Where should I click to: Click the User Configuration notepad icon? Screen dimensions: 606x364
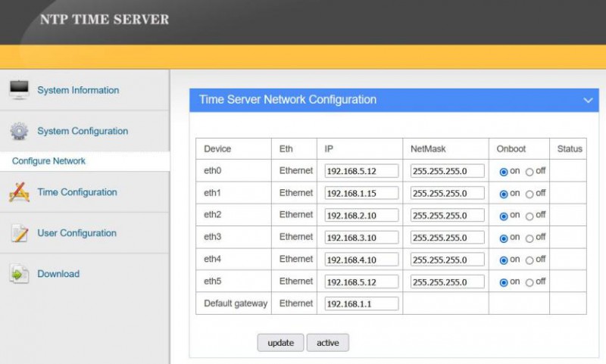pyautogui.click(x=20, y=233)
